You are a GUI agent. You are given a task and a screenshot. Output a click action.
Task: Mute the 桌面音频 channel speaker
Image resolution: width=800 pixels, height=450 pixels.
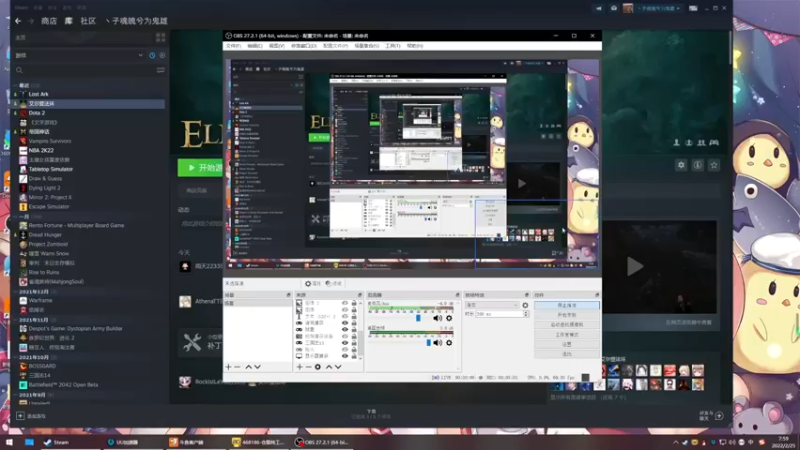[x=437, y=343]
